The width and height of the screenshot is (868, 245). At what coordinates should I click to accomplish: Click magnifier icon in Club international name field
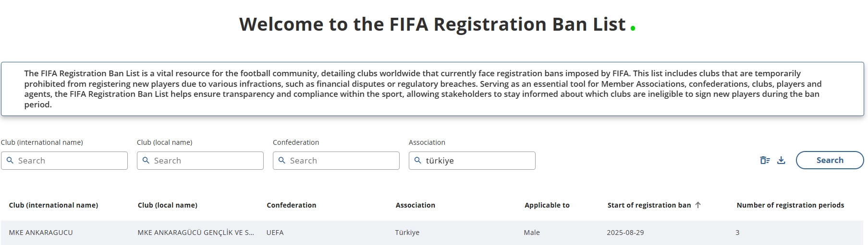tap(10, 161)
